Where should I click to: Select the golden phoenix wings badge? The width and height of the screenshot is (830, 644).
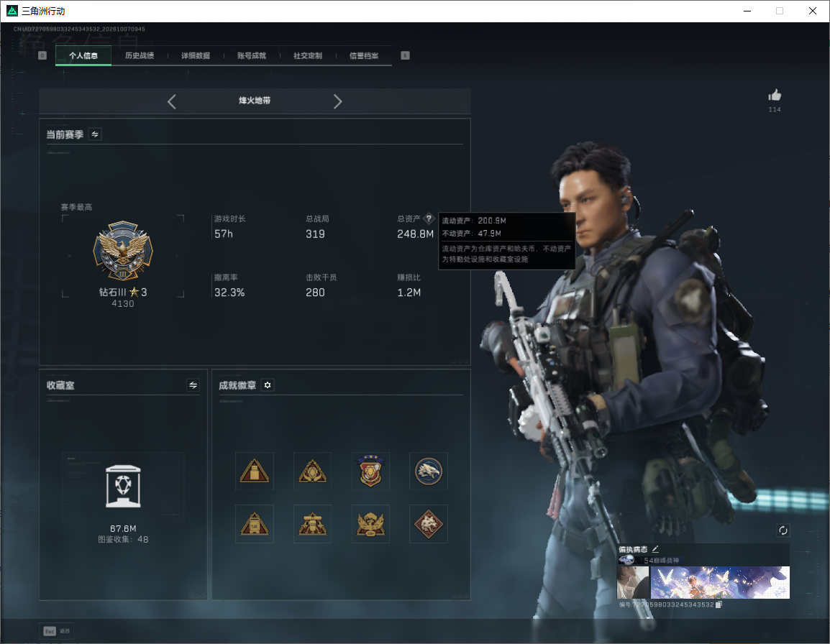370,524
